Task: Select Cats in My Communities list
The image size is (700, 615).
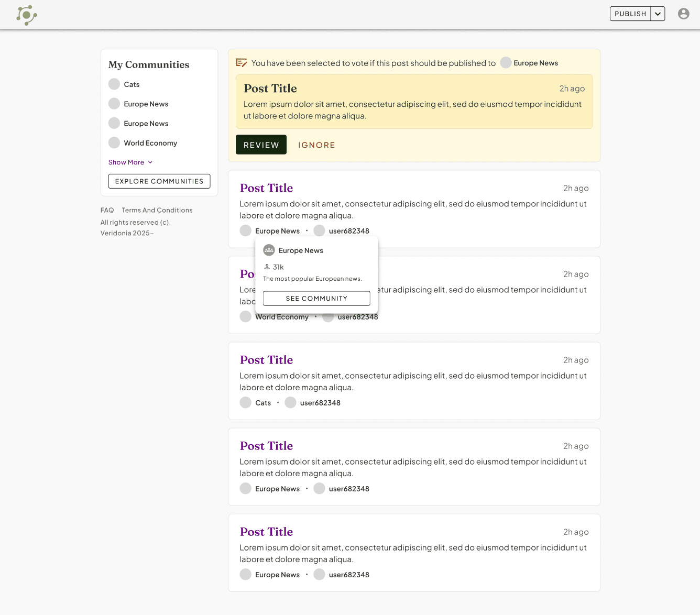Action: tap(132, 84)
